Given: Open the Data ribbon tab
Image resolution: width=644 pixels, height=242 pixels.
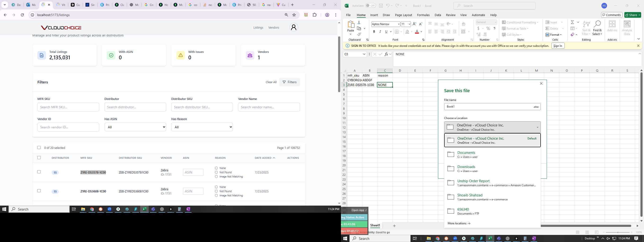Looking at the screenshot, I should (x=438, y=15).
